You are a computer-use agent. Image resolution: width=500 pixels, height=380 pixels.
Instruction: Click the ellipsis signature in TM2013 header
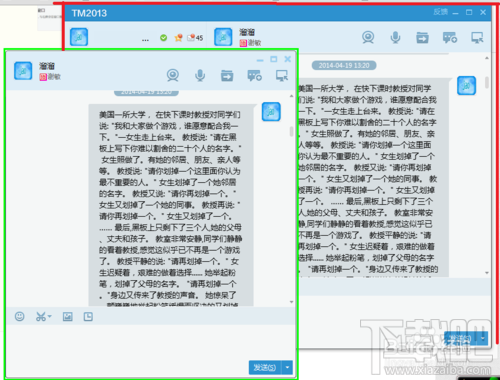pyautogui.click(x=145, y=40)
